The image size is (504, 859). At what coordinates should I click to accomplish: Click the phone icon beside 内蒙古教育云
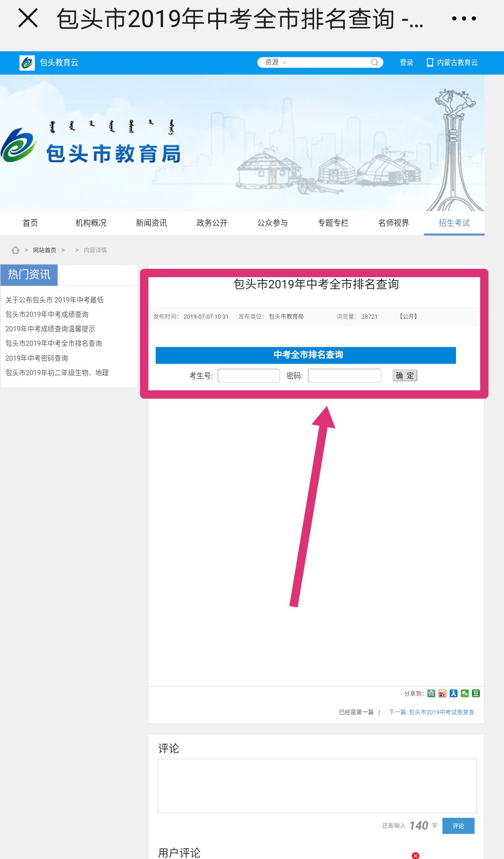(430, 63)
